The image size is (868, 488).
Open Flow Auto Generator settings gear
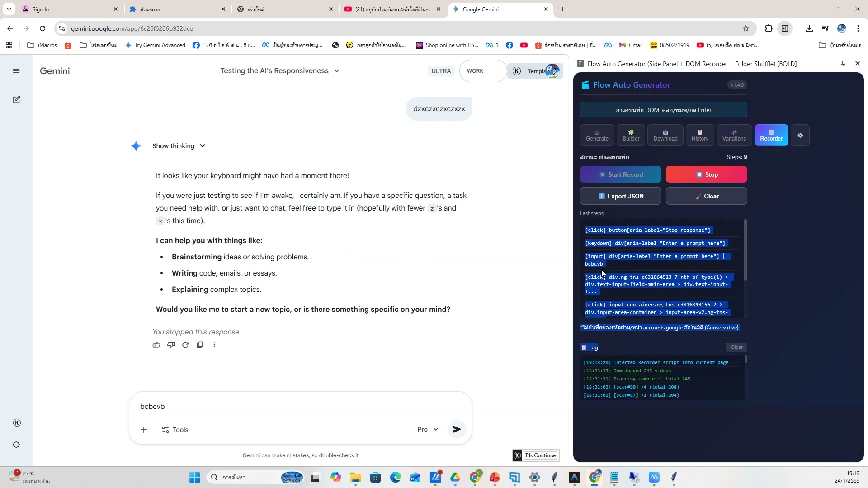click(801, 135)
